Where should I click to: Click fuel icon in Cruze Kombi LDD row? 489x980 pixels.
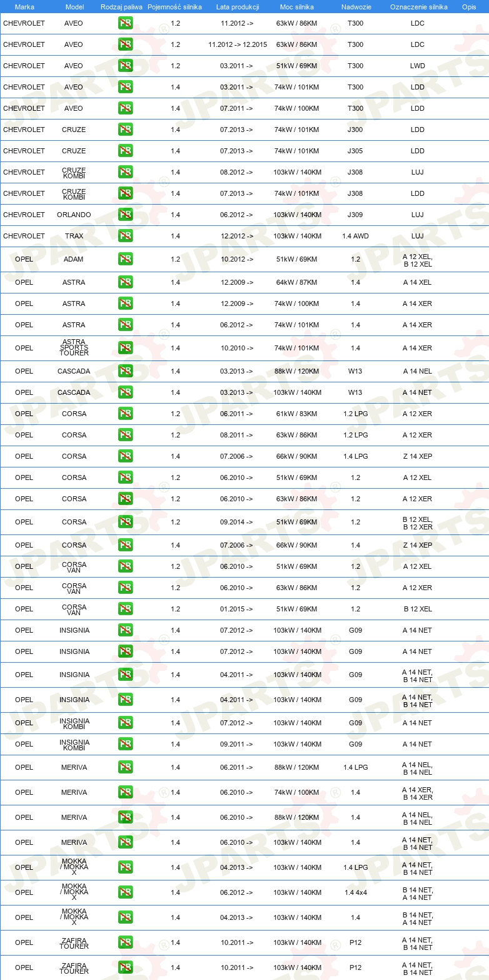click(x=125, y=193)
